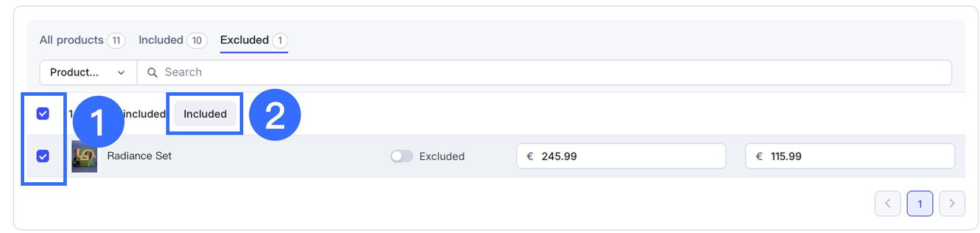This screenshot has height=233, width=980.
Task: Click the Radiance Set product name
Action: click(x=140, y=156)
